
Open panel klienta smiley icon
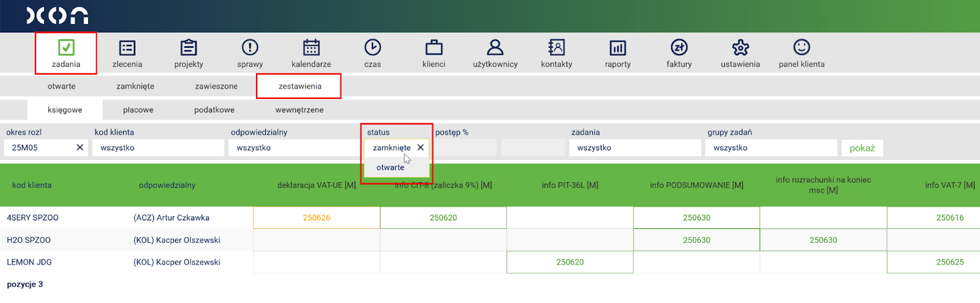(801, 48)
